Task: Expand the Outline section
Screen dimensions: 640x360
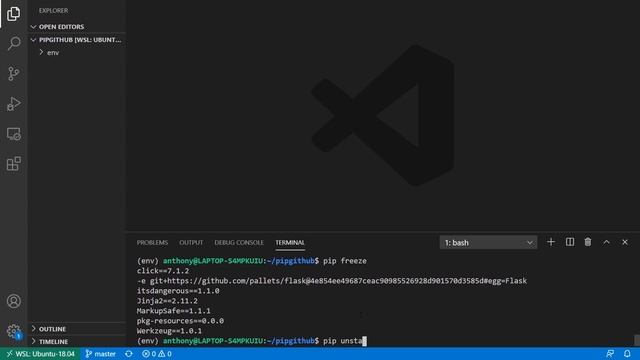Action: click(77, 329)
